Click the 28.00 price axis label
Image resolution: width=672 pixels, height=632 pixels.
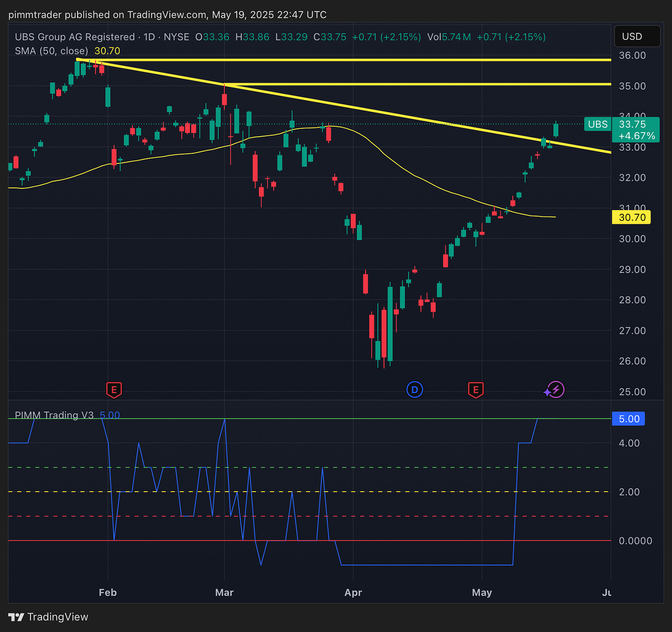pos(632,300)
